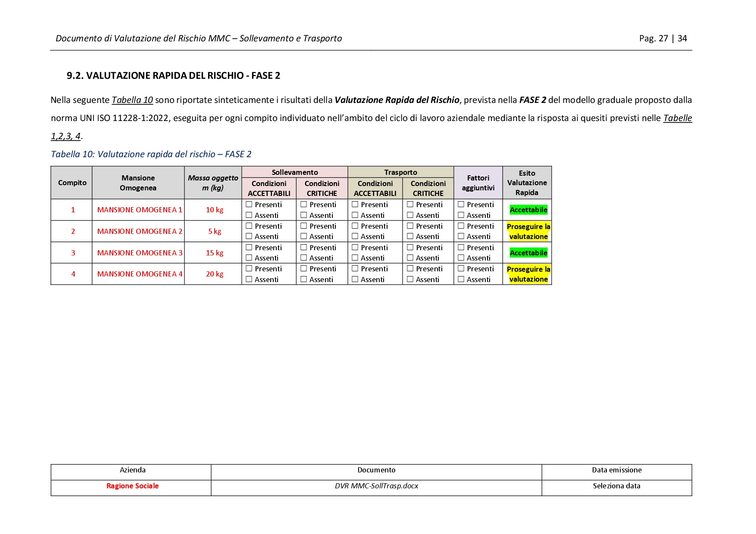Select Assenti under Fattori aggiuntivi for task 3
Image resolution: width=756 pixels, height=534 pixels.
point(461,258)
